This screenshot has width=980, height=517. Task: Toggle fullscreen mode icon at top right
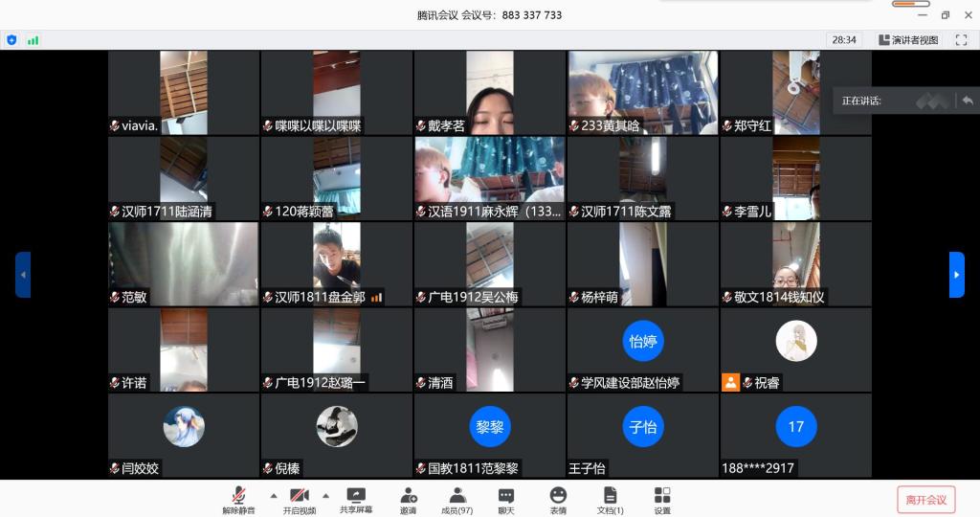[960, 40]
